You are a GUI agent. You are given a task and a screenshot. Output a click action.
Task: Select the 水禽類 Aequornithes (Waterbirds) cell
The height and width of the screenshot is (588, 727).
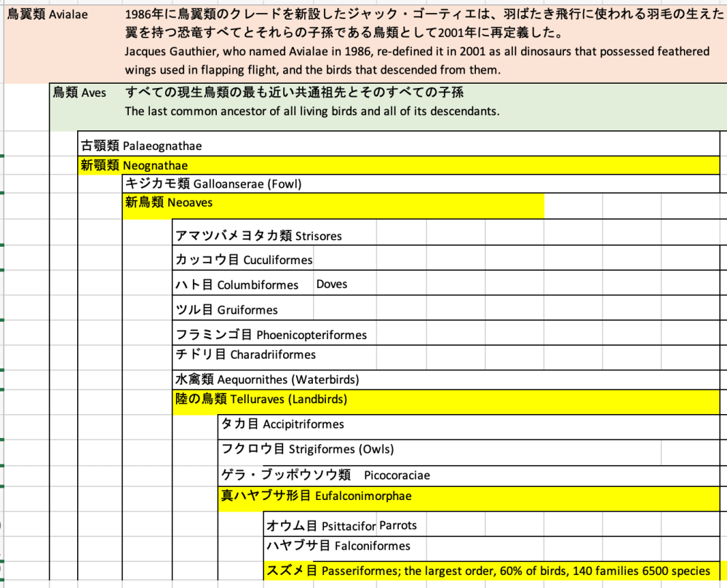point(267,379)
